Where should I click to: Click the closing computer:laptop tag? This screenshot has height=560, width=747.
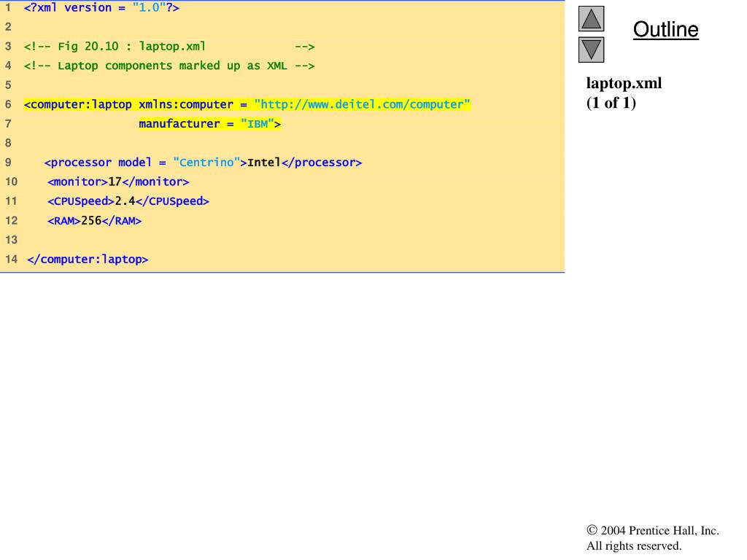tap(88, 260)
